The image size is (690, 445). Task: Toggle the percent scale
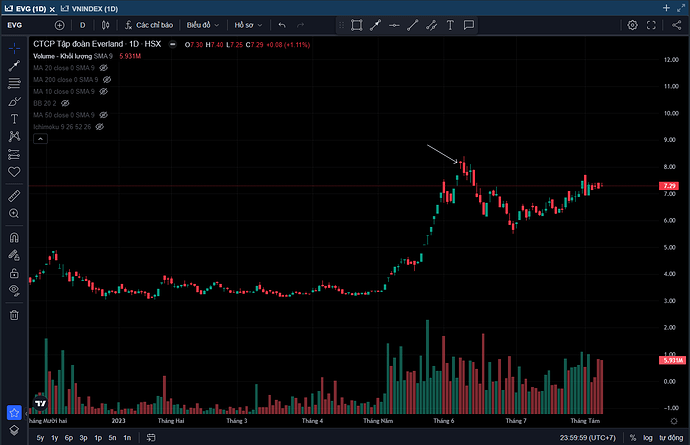pyautogui.click(x=632, y=438)
